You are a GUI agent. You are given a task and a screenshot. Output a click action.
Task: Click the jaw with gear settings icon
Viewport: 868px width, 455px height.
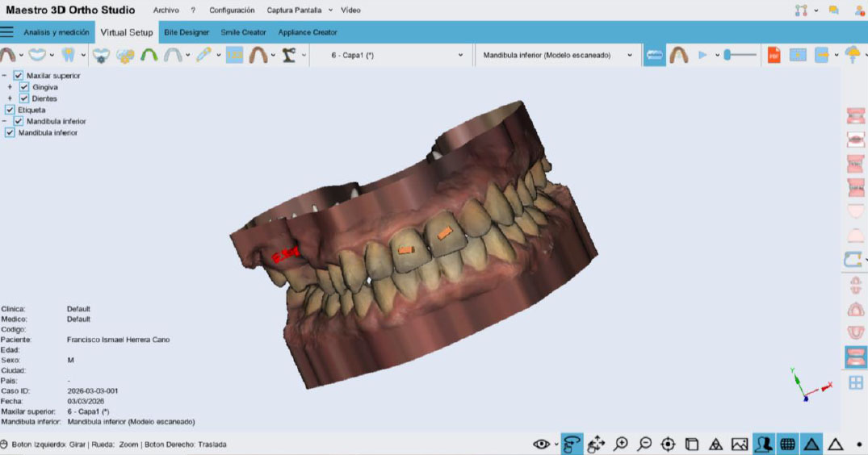pos(101,55)
